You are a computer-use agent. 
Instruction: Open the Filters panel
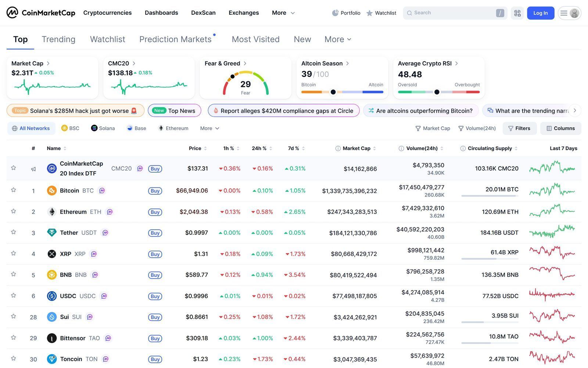pos(519,128)
